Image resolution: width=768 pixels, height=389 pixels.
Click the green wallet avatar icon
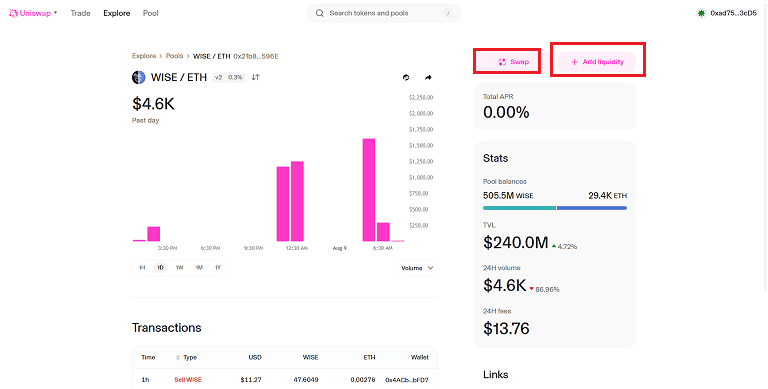point(701,13)
